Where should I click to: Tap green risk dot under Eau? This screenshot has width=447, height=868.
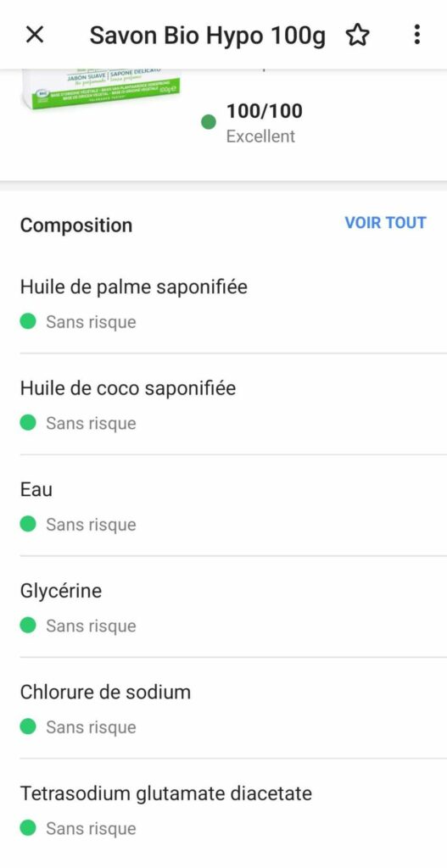[28, 524]
